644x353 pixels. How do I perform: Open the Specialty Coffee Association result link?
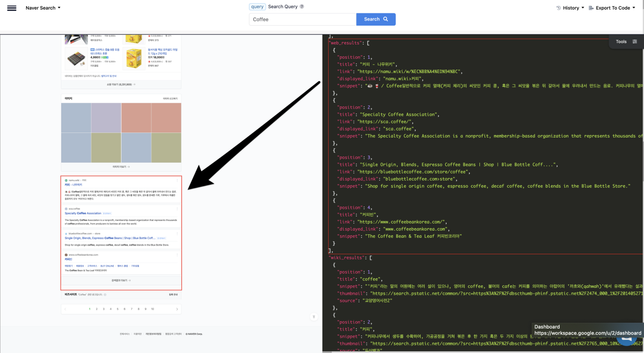(x=83, y=213)
